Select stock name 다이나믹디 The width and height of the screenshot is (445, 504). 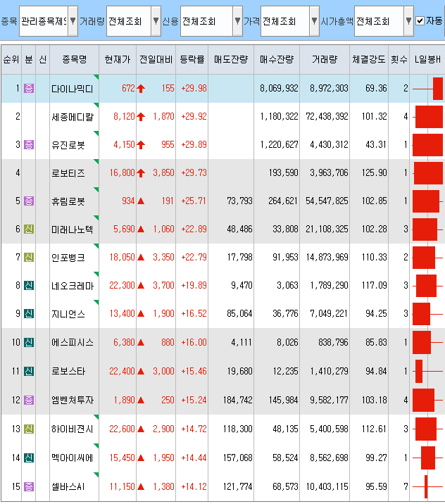(x=73, y=89)
